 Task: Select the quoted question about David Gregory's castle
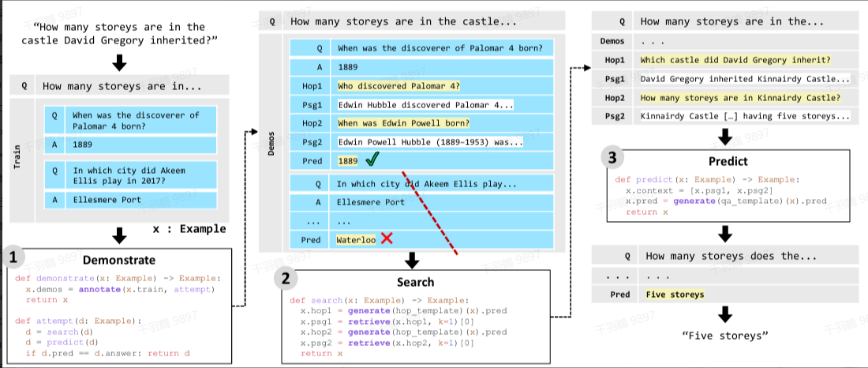click(x=119, y=33)
